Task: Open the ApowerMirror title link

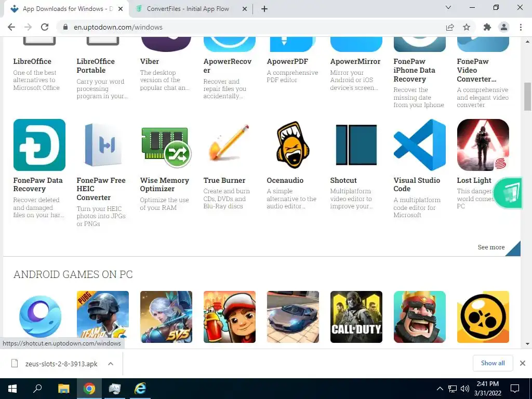Action: pos(355,61)
